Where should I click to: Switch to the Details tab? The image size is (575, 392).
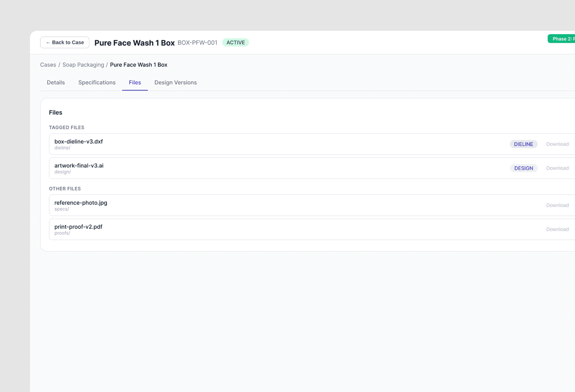pyautogui.click(x=55, y=82)
